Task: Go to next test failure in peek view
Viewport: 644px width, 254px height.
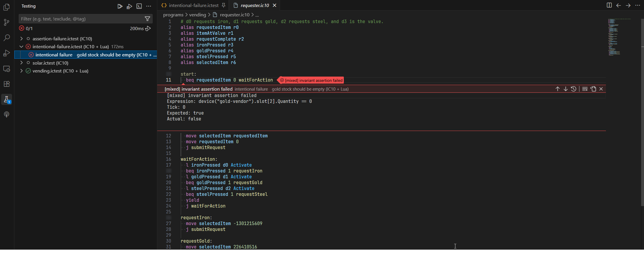Action: [566, 89]
